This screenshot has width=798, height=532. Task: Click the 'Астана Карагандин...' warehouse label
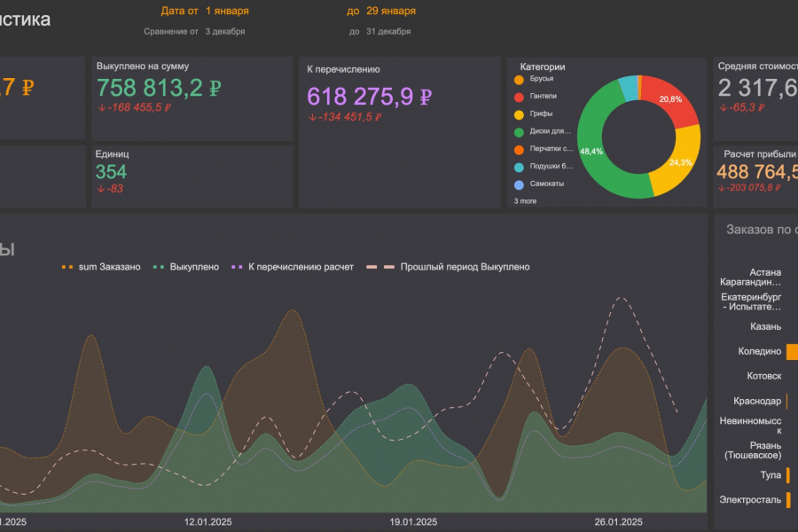click(750, 278)
